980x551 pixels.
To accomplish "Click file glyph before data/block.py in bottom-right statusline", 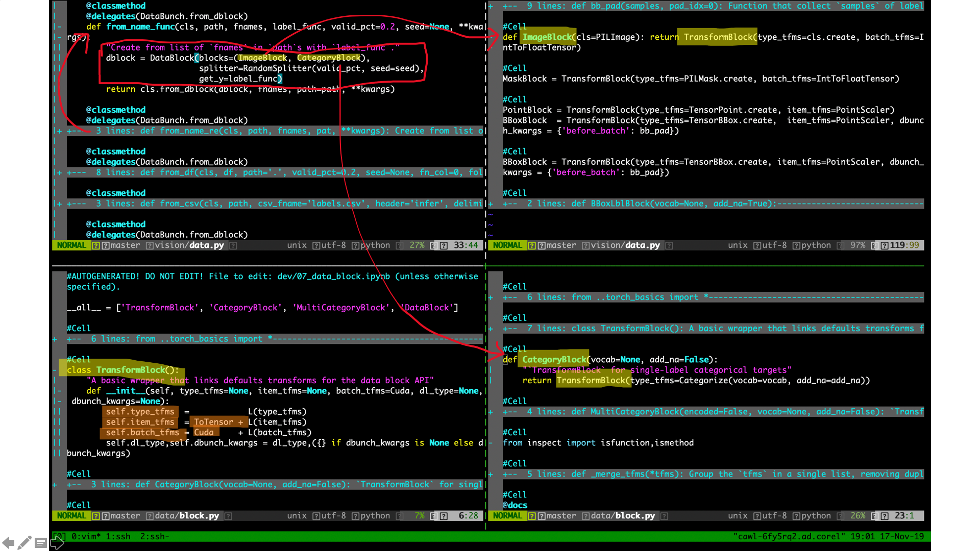I will point(585,516).
